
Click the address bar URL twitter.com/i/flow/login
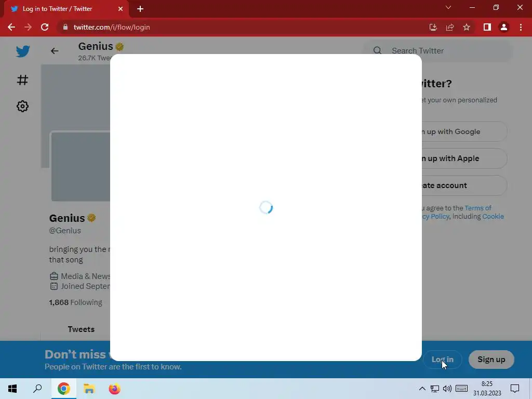112,27
